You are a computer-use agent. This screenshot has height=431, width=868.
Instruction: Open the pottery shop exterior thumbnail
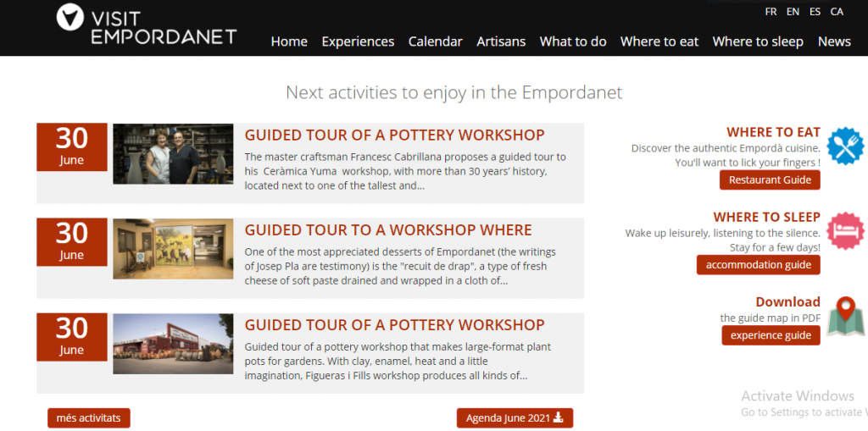[173, 344]
